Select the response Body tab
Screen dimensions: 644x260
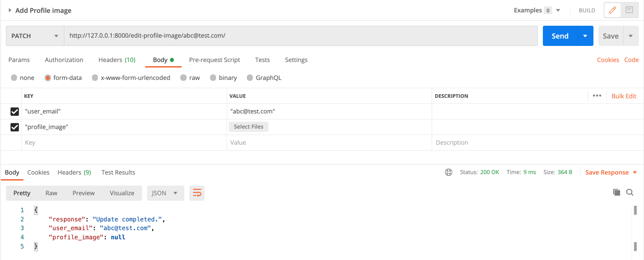[12, 172]
